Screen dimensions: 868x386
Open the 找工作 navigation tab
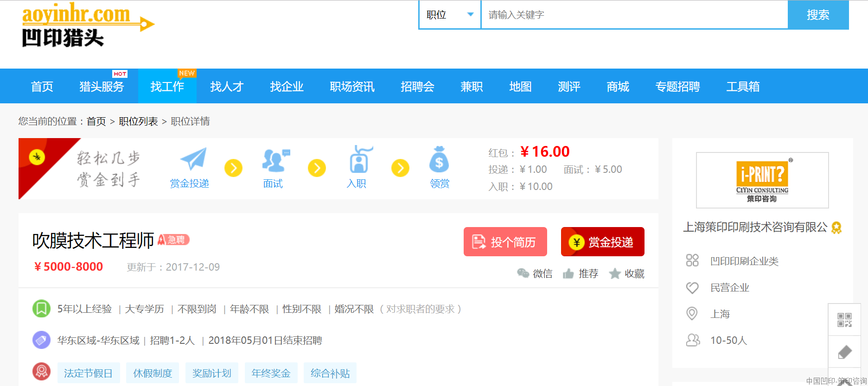click(x=167, y=87)
